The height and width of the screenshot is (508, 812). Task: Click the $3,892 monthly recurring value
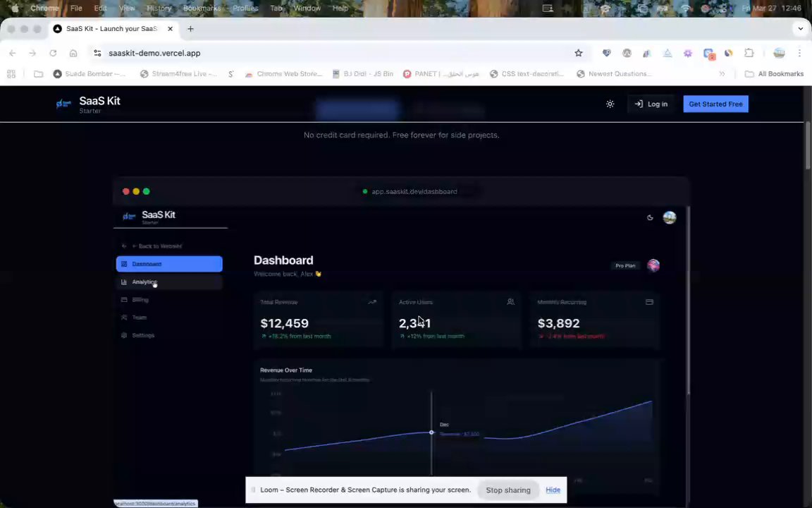point(558,323)
